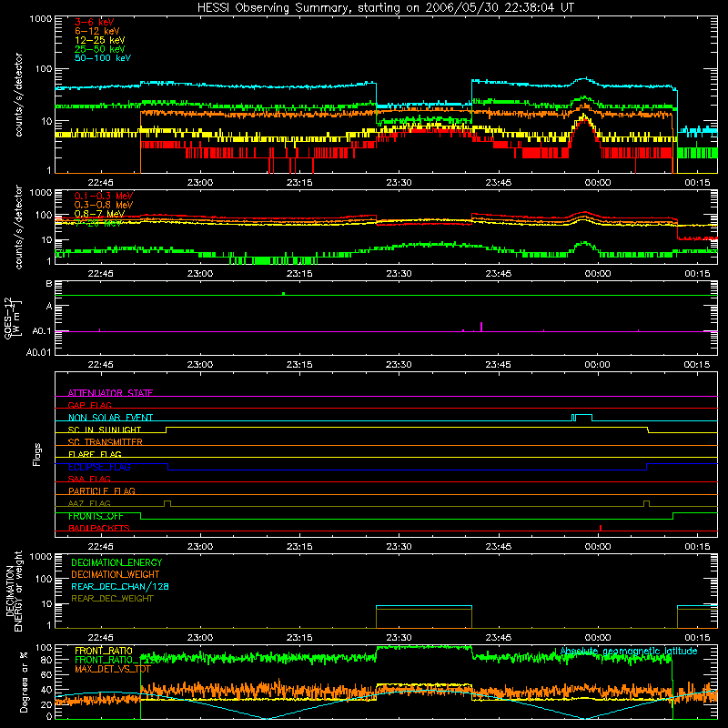Click the ECLIPSE_FLAG label

99,467
